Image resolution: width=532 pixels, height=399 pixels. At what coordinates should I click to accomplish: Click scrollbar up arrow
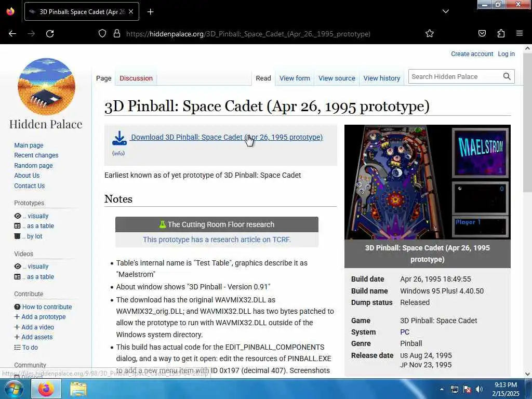[528, 48]
